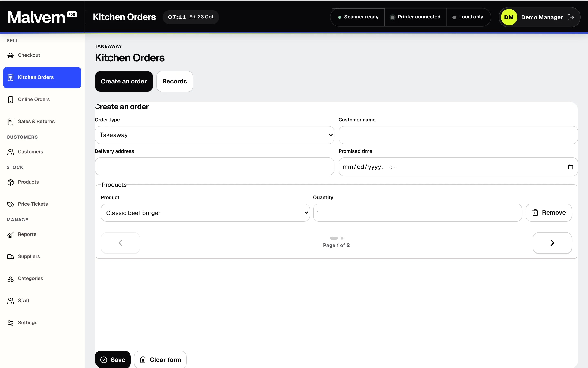Screen dimensions: 588x368
Task: Click the Kitchen Orders receipt icon
Action: (10, 78)
